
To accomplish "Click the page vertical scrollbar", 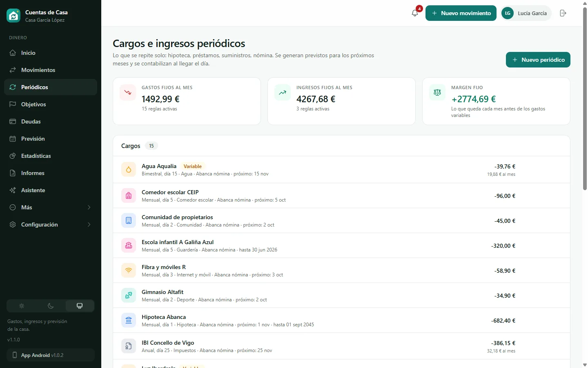I will pos(585,98).
